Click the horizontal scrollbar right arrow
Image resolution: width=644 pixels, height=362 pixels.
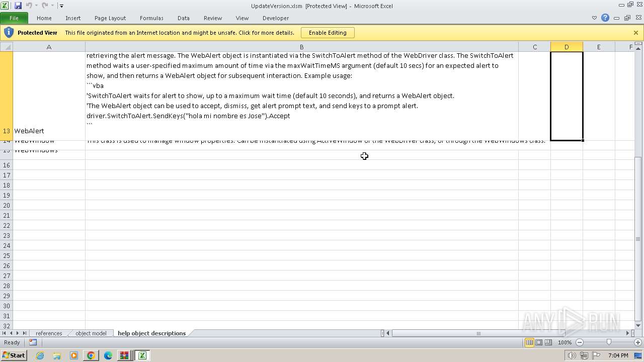tap(627, 333)
